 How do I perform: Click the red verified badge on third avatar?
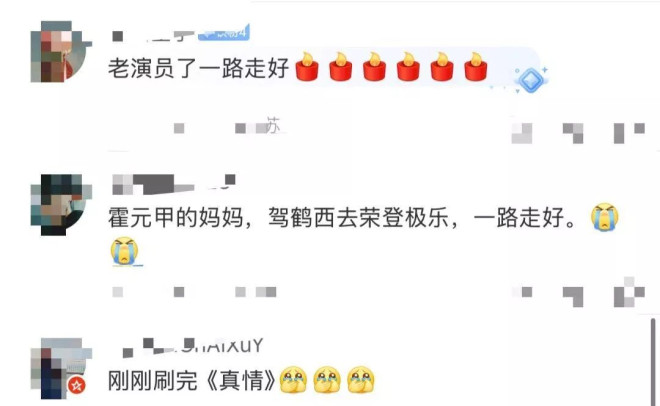click(x=77, y=385)
